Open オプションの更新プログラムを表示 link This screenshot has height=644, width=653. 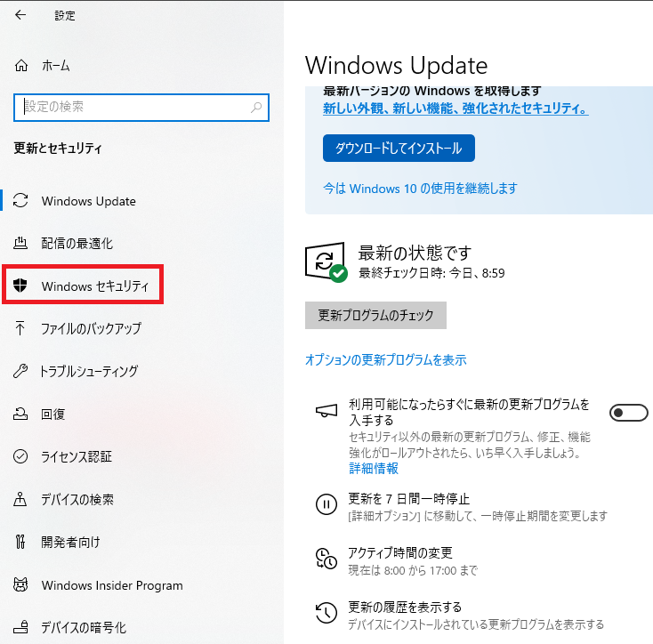(x=385, y=360)
